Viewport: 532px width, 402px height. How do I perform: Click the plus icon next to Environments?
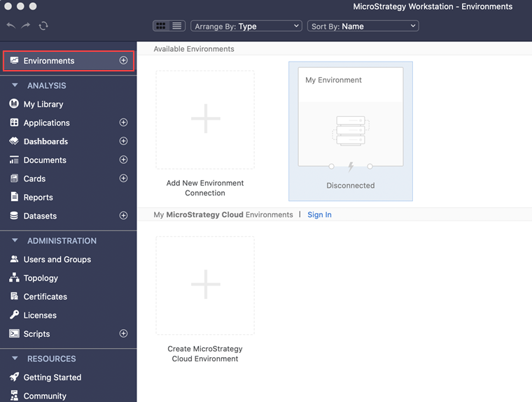pyautogui.click(x=123, y=61)
